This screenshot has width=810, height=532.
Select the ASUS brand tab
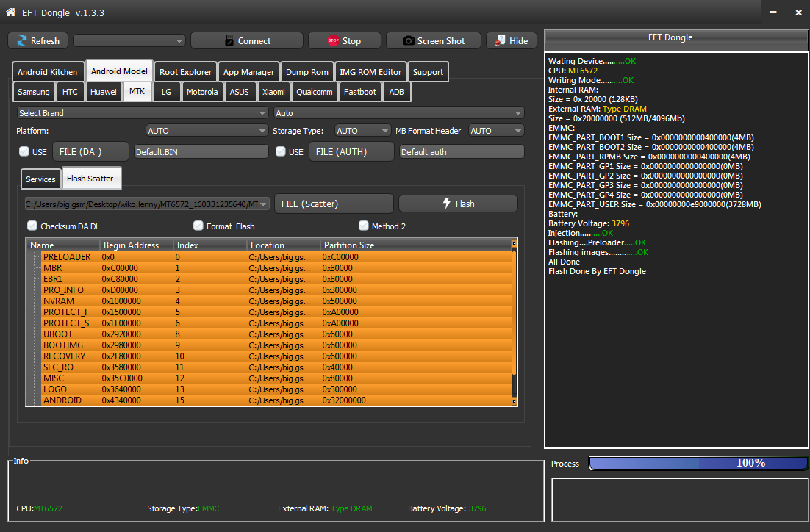(239, 92)
